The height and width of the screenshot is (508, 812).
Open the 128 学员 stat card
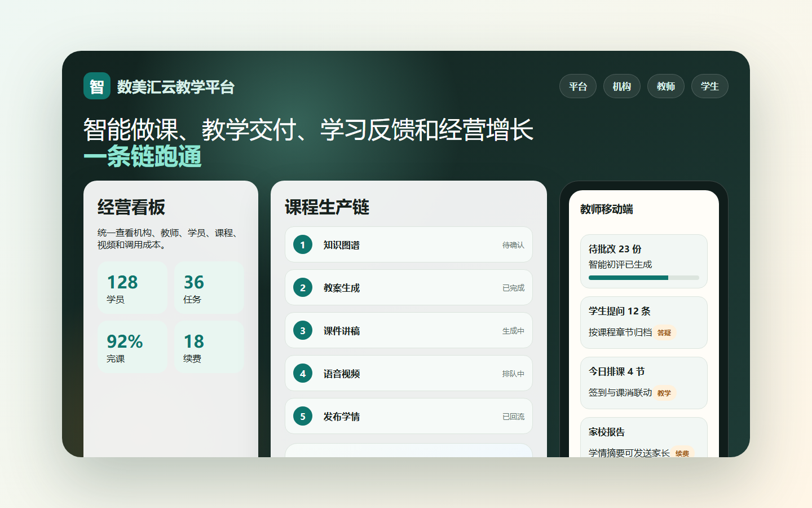[x=133, y=287]
